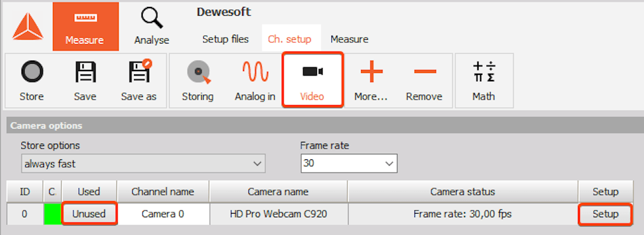
Task: Open the Measure mode ruler icon
Action: click(85, 18)
